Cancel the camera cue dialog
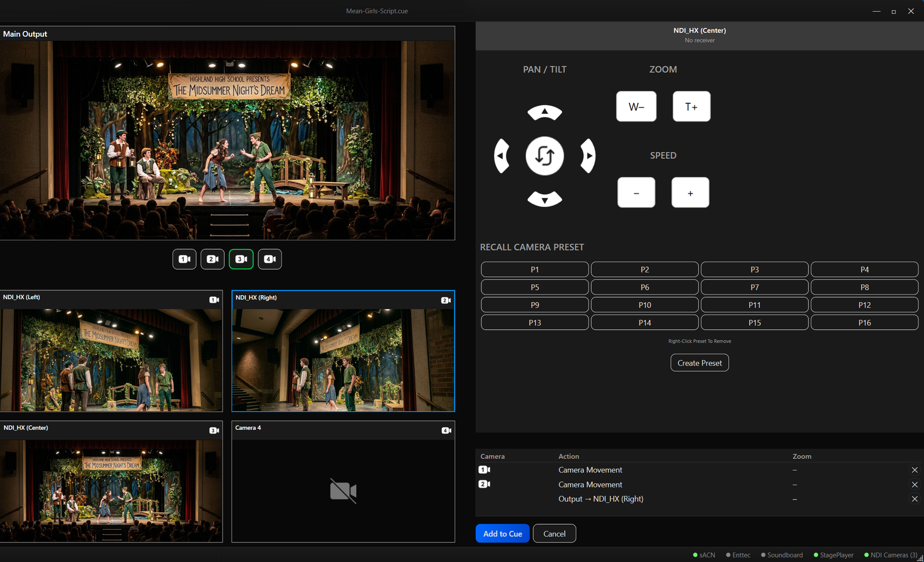The width and height of the screenshot is (924, 562). [x=554, y=534]
